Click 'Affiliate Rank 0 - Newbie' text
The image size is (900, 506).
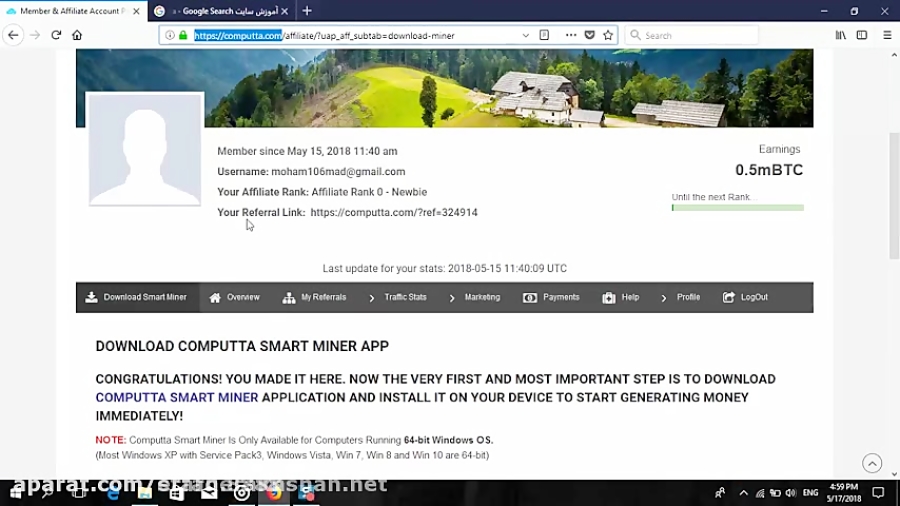(x=369, y=192)
